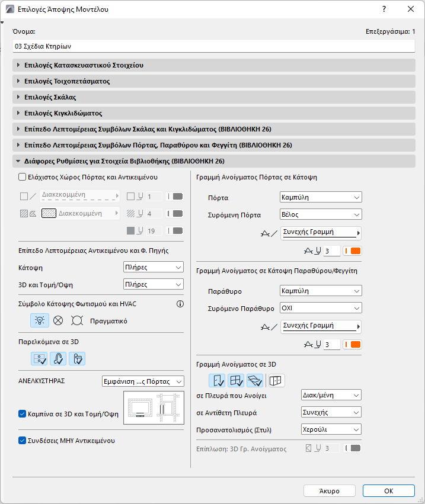Close the Επιλογές Άποψης Μοντέλου dialog
The width and height of the screenshot is (425, 504).
(411, 9)
